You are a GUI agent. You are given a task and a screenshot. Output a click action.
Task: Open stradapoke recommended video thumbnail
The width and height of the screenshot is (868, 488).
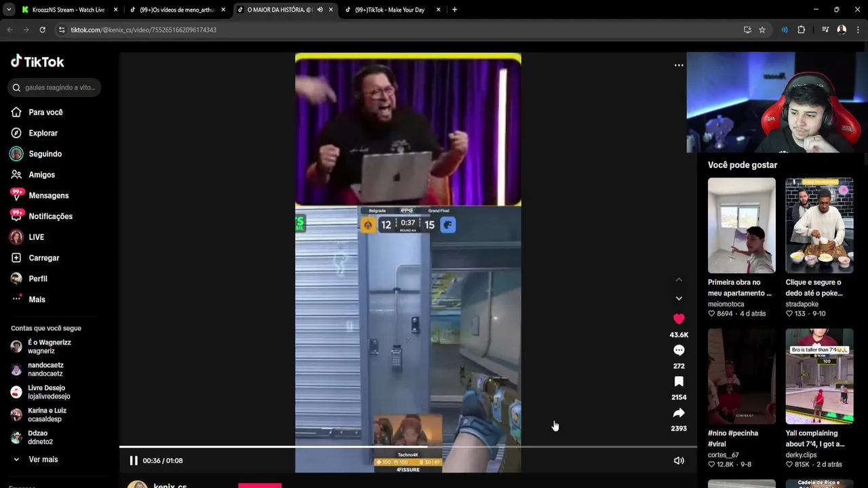(819, 226)
